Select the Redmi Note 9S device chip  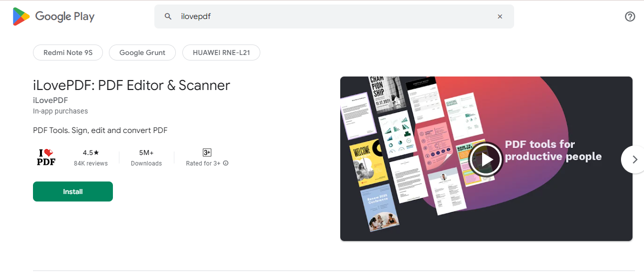[68, 52]
